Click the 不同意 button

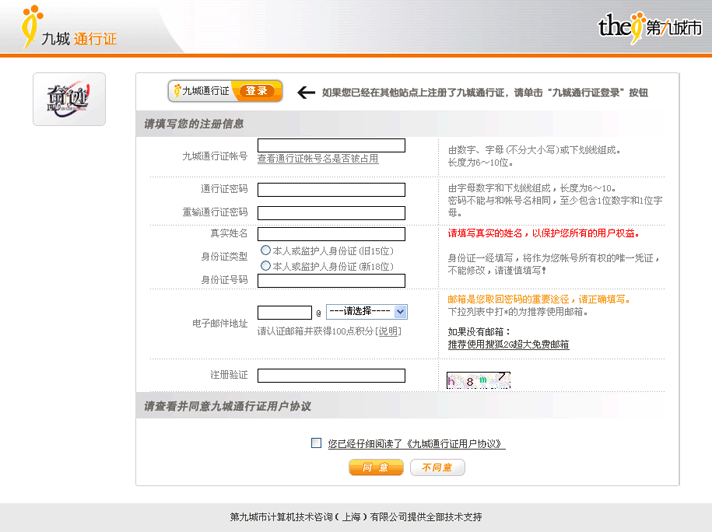tap(437, 468)
